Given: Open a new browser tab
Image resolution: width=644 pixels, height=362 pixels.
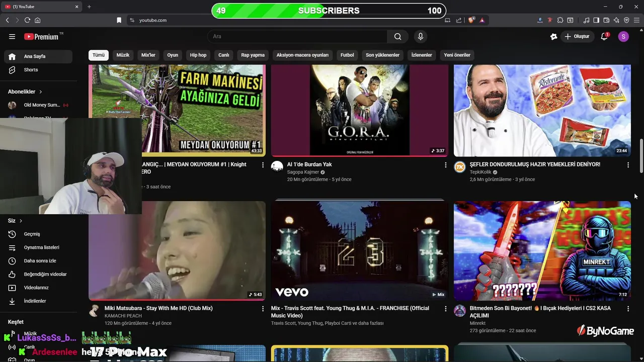Looking at the screenshot, I should pos(89,7).
